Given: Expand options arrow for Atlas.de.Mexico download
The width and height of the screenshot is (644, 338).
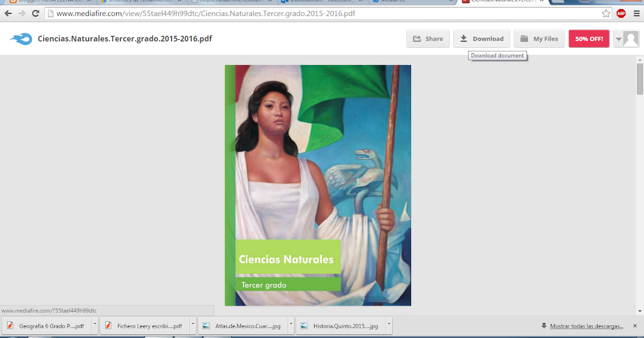Looking at the screenshot, I should [x=291, y=326].
